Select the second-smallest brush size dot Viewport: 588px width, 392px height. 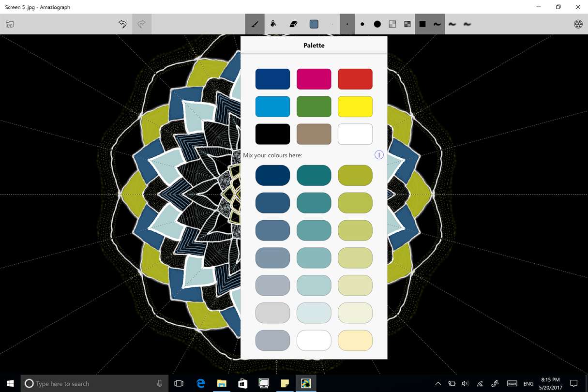(347, 24)
